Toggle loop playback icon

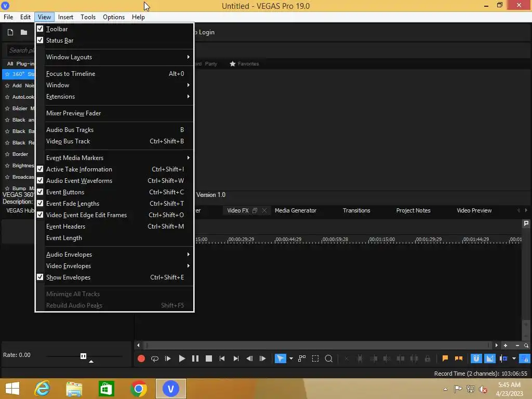(155, 358)
